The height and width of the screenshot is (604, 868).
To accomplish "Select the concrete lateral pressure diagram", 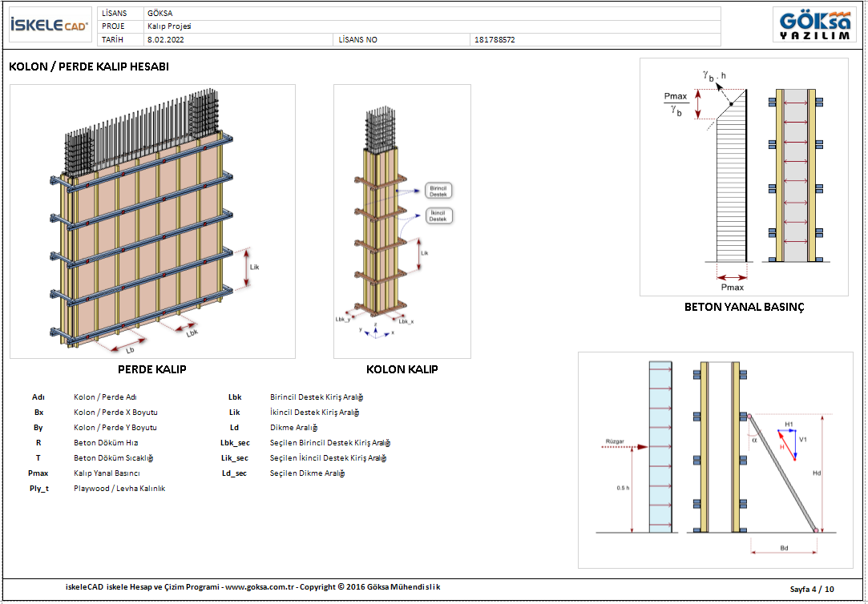I will [743, 177].
